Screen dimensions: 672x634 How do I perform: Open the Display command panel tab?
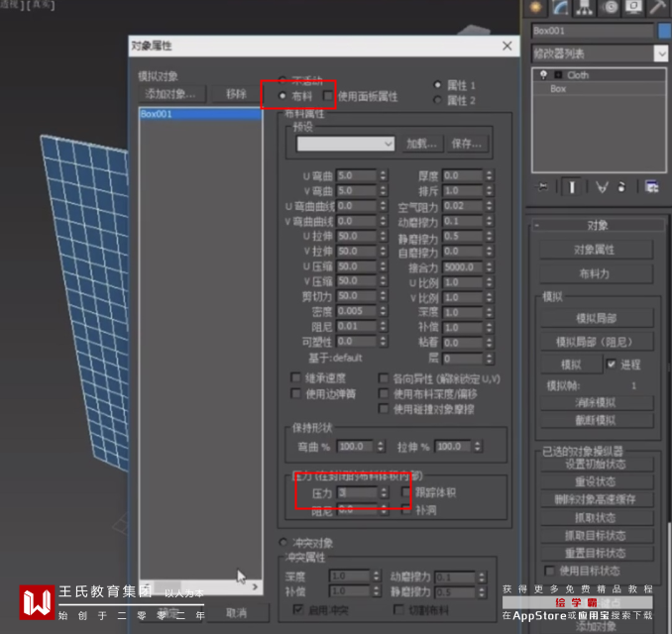pyautogui.click(x=634, y=6)
